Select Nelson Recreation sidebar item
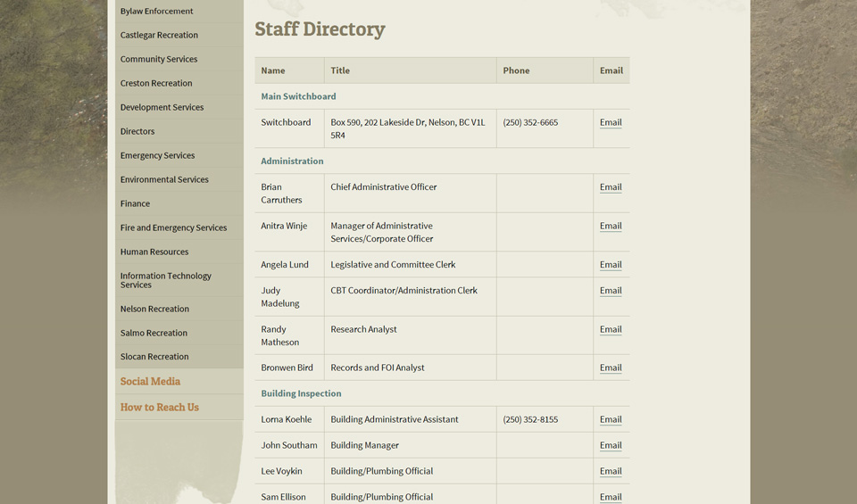 154,310
